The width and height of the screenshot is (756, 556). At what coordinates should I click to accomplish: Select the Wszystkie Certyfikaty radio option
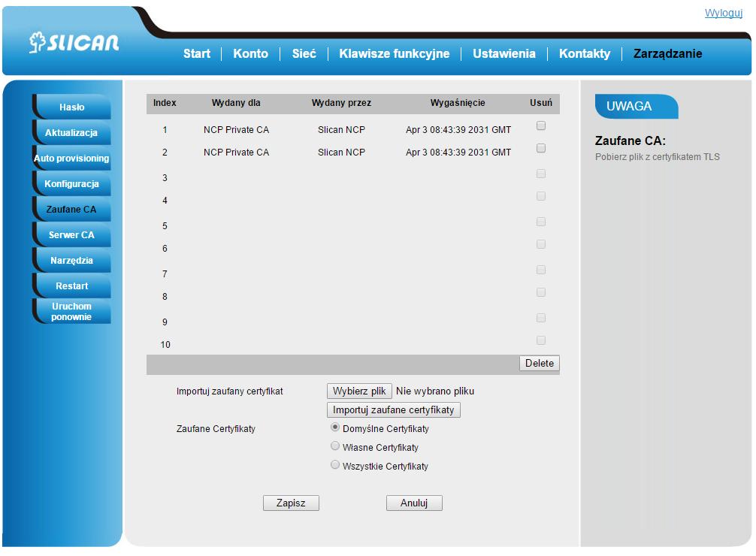click(335, 465)
